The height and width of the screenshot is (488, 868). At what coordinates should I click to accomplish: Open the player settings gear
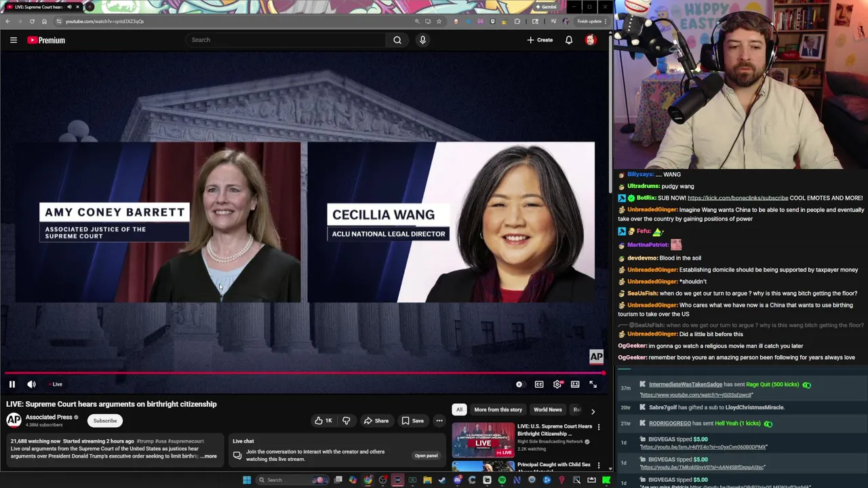pyautogui.click(x=557, y=384)
